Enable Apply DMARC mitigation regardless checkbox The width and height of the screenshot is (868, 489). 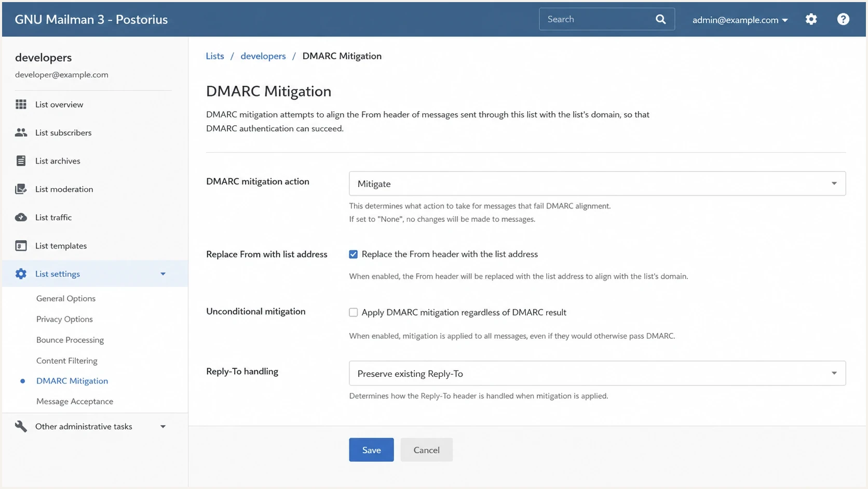(x=353, y=312)
